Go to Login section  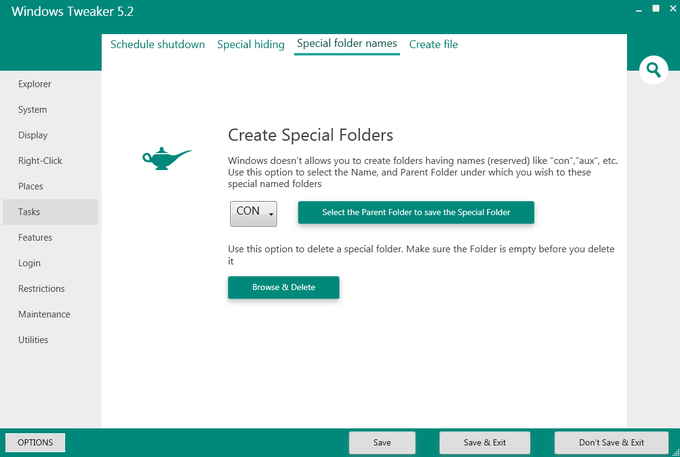tap(50, 263)
